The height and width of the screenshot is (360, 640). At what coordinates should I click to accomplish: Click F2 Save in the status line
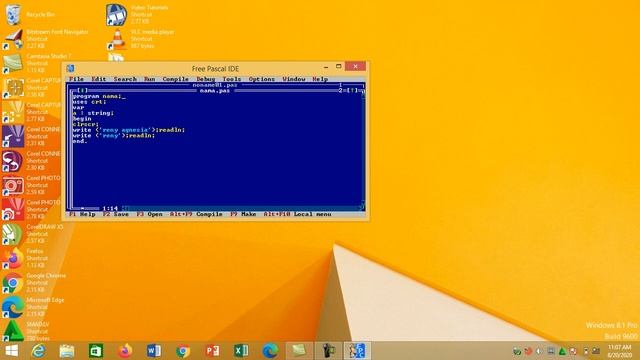pos(116,214)
